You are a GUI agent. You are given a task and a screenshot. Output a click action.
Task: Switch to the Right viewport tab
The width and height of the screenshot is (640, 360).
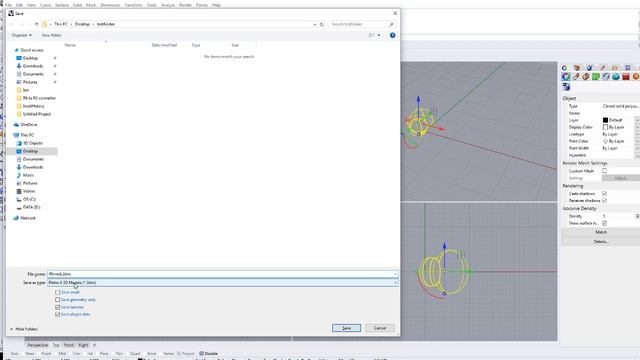(83, 345)
